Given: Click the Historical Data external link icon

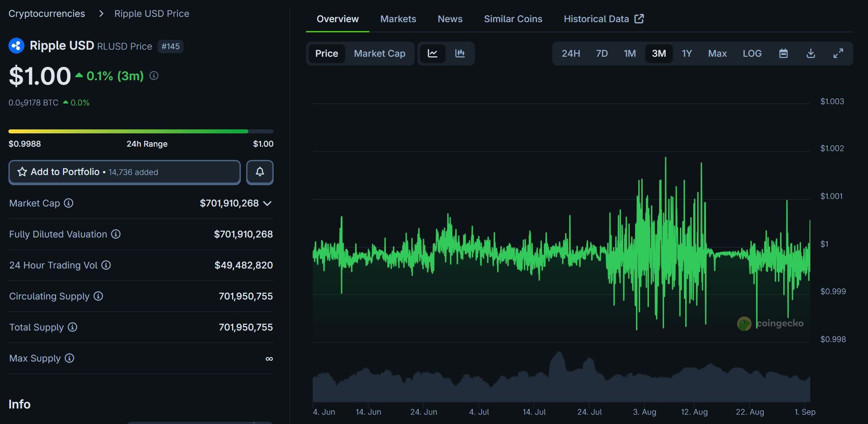Looking at the screenshot, I should [x=639, y=19].
